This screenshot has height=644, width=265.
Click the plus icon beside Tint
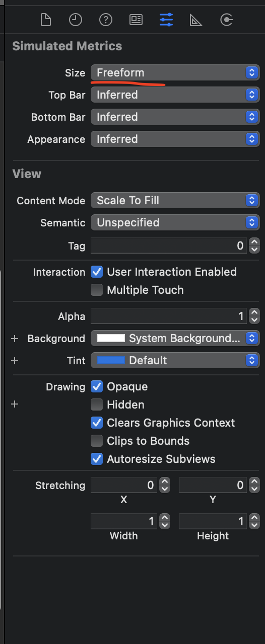[15, 361]
